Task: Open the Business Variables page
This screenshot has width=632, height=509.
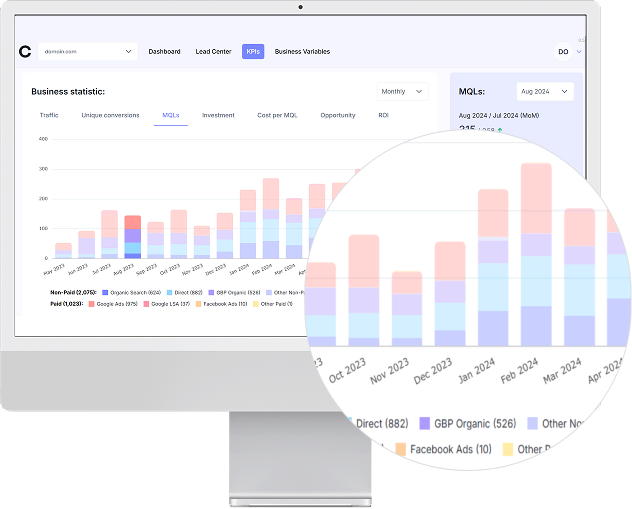Action: (x=302, y=51)
